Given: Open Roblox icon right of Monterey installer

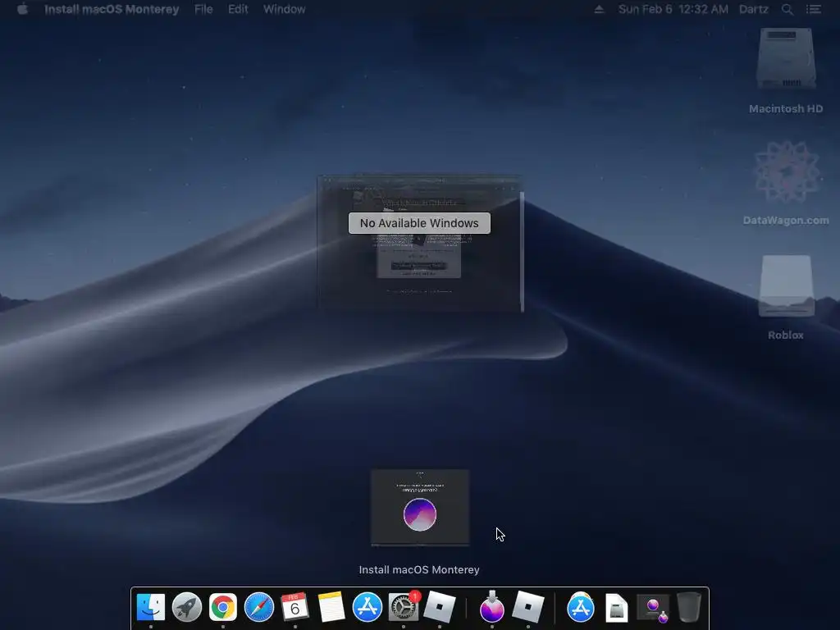Looking at the screenshot, I should coord(528,607).
